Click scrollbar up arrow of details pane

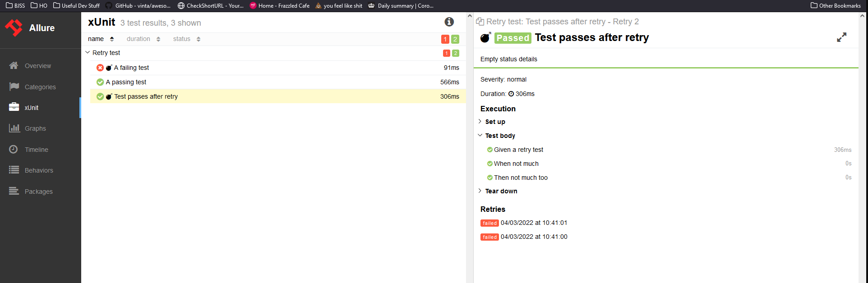point(862,16)
